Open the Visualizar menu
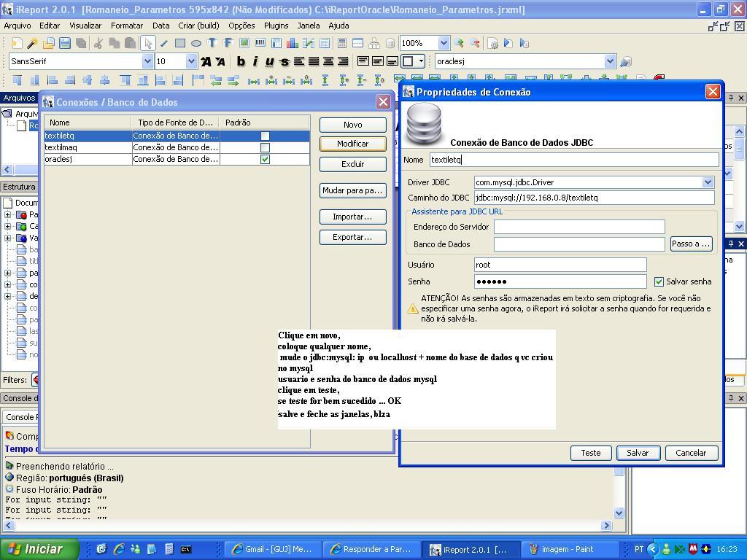747x560 pixels. (x=85, y=26)
